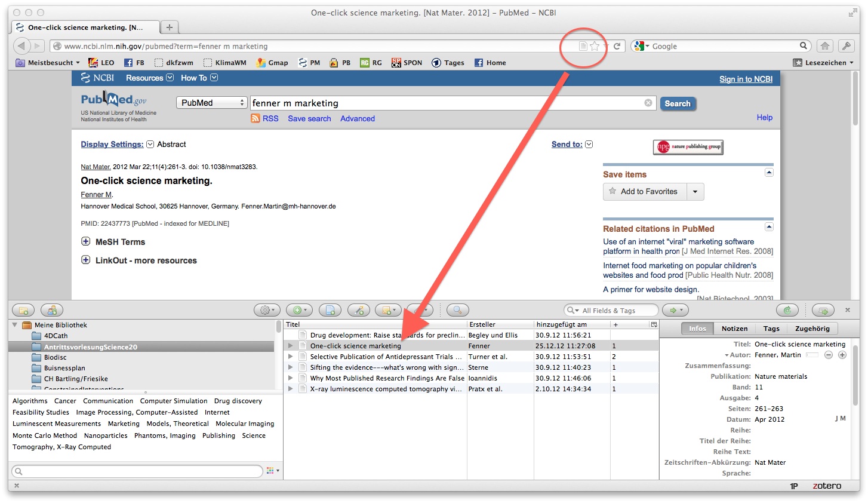Click the browser Home button
This screenshot has height=503, width=868.
tap(824, 46)
